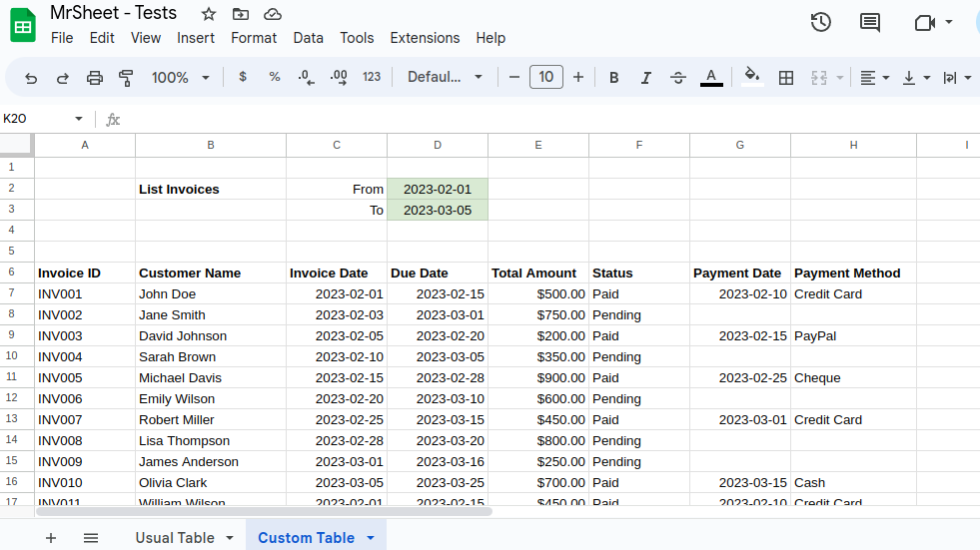Increase decimal places
This screenshot has height=550, width=980.
(x=339, y=78)
